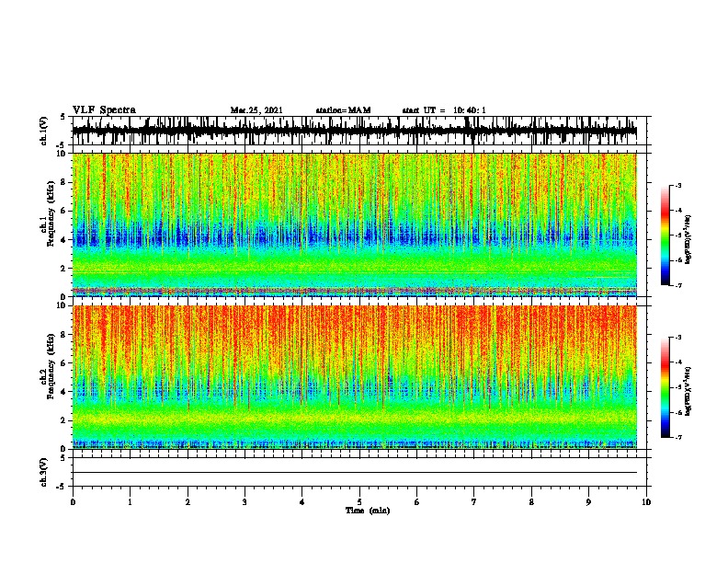Click time axis tick label "7"
Screen dimensions: 728x563
click(474, 502)
